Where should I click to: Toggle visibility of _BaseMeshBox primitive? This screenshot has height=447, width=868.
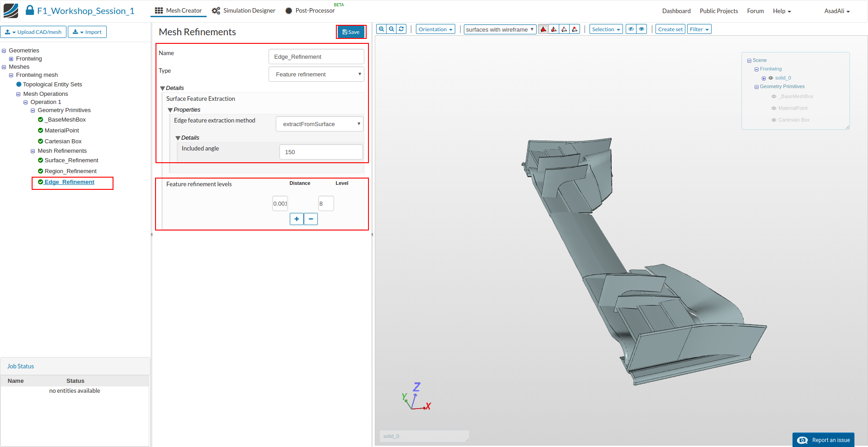click(x=774, y=97)
